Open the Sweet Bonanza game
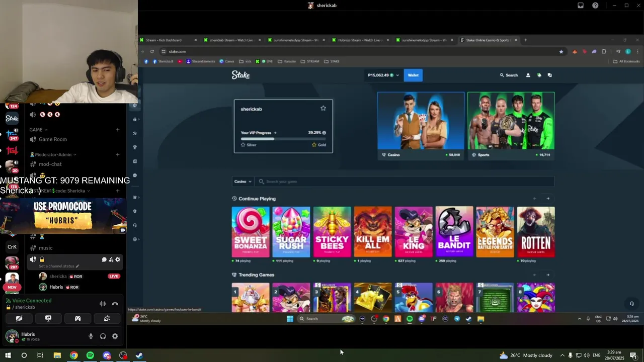This screenshot has width=644, height=362. click(251, 232)
